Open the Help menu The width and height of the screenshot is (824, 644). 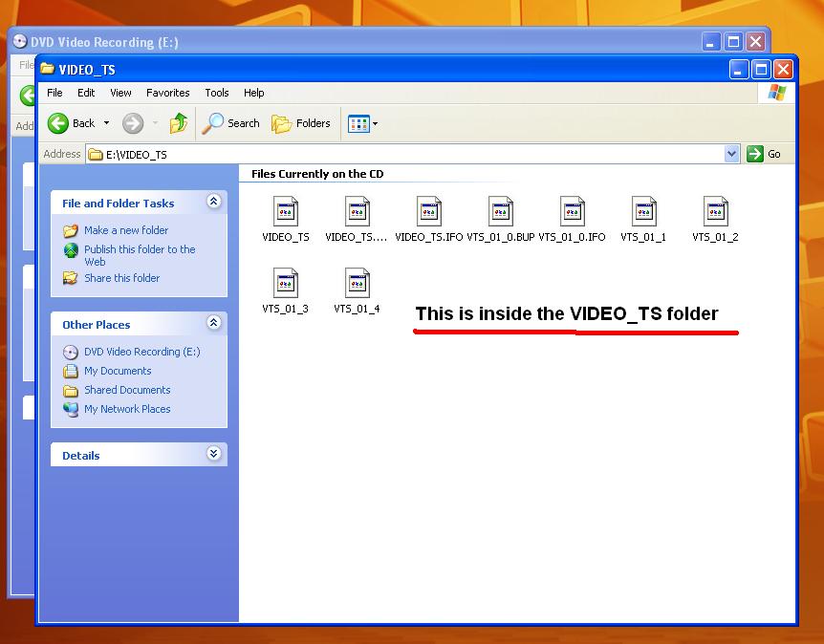254,93
